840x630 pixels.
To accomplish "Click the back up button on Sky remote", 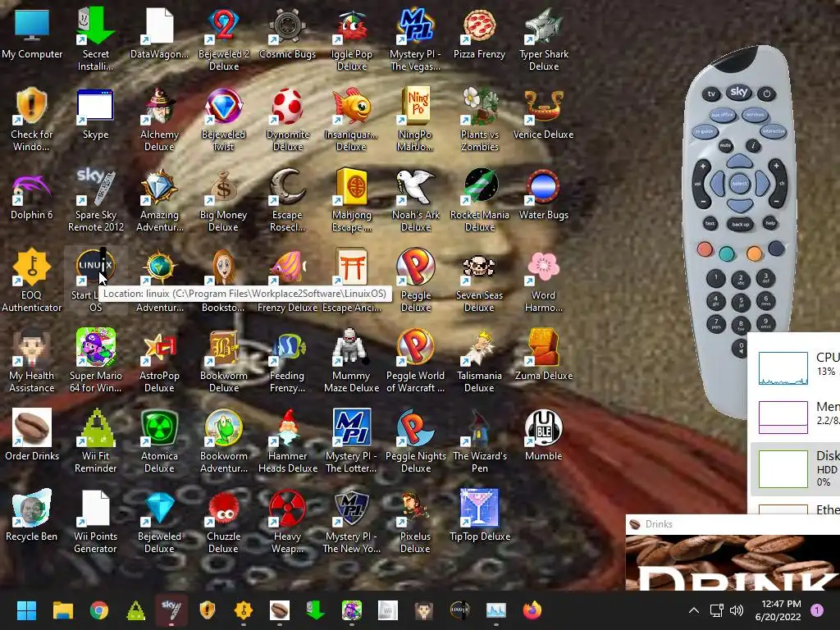I will coord(740,224).
